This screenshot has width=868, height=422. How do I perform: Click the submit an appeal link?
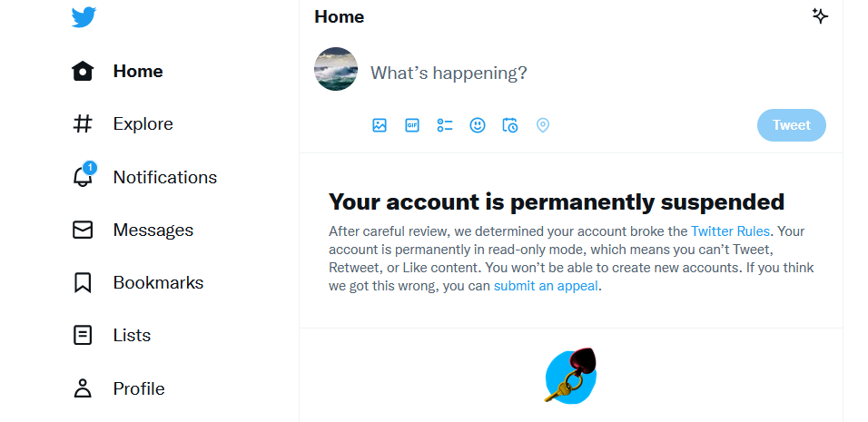click(x=546, y=286)
